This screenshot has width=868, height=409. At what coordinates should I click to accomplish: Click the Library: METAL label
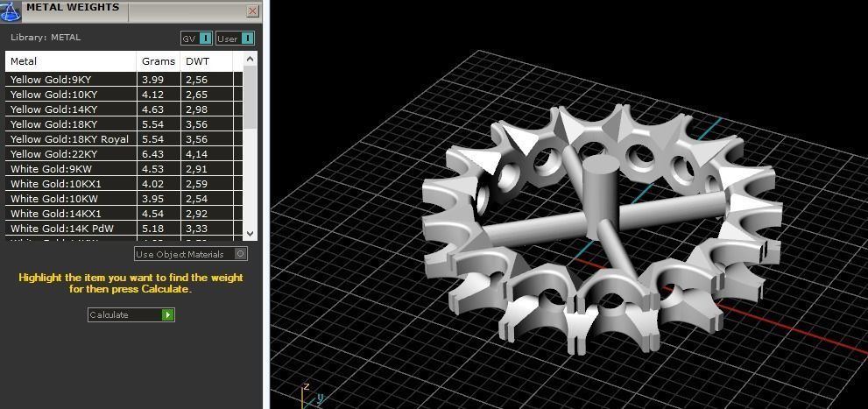tap(46, 38)
